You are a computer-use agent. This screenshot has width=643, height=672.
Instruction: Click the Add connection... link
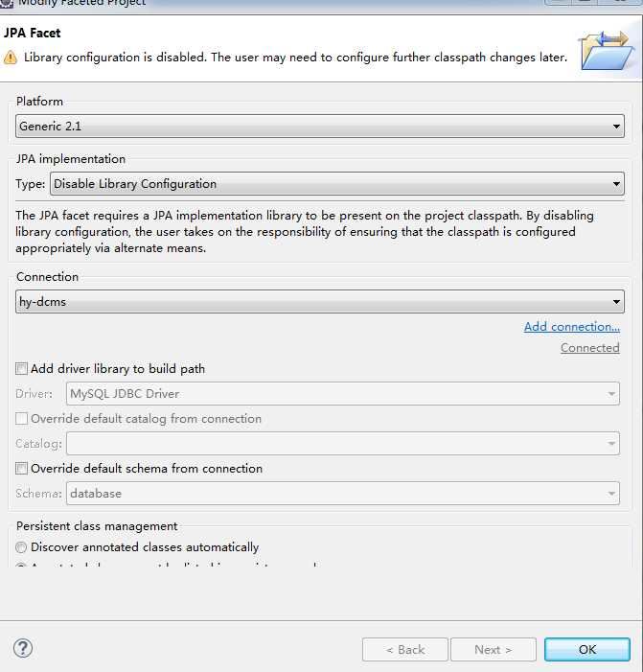coord(571,327)
